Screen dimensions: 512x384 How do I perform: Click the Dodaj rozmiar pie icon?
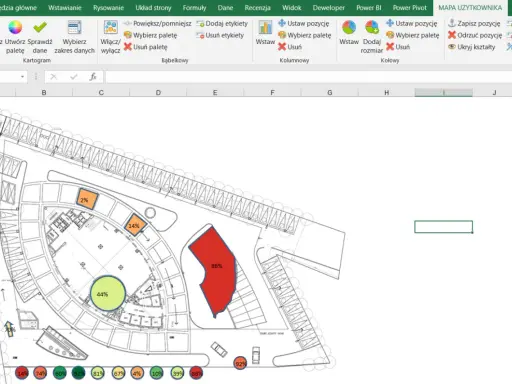coord(372,27)
